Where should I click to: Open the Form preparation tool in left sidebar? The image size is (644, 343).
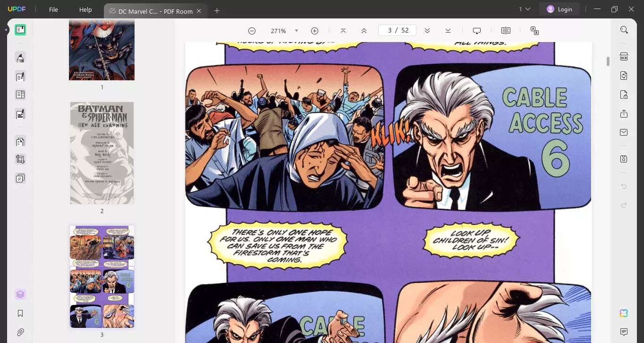[x=20, y=94]
